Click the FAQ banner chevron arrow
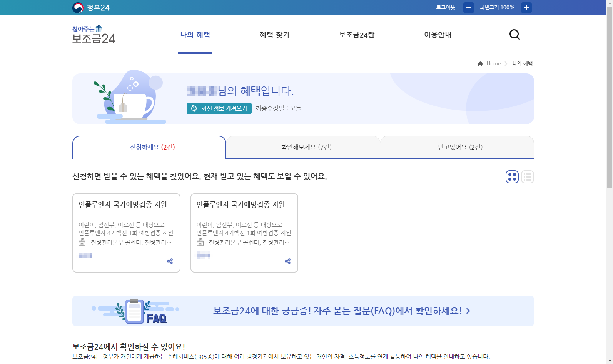The image size is (613, 364). [x=468, y=311]
